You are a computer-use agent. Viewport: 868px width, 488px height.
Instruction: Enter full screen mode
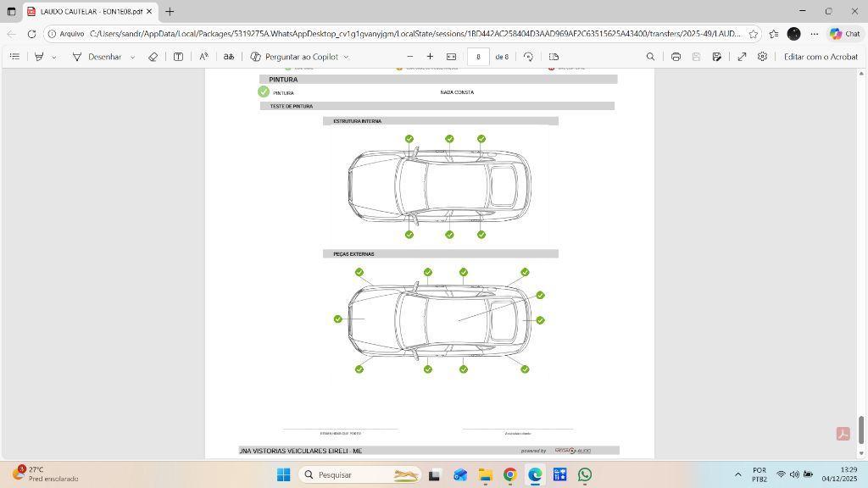[x=742, y=57]
